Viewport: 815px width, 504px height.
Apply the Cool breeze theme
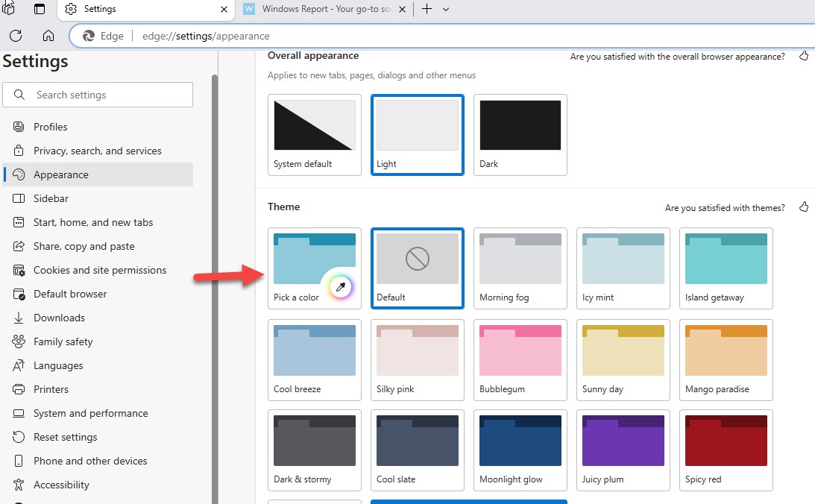pos(315,360)
